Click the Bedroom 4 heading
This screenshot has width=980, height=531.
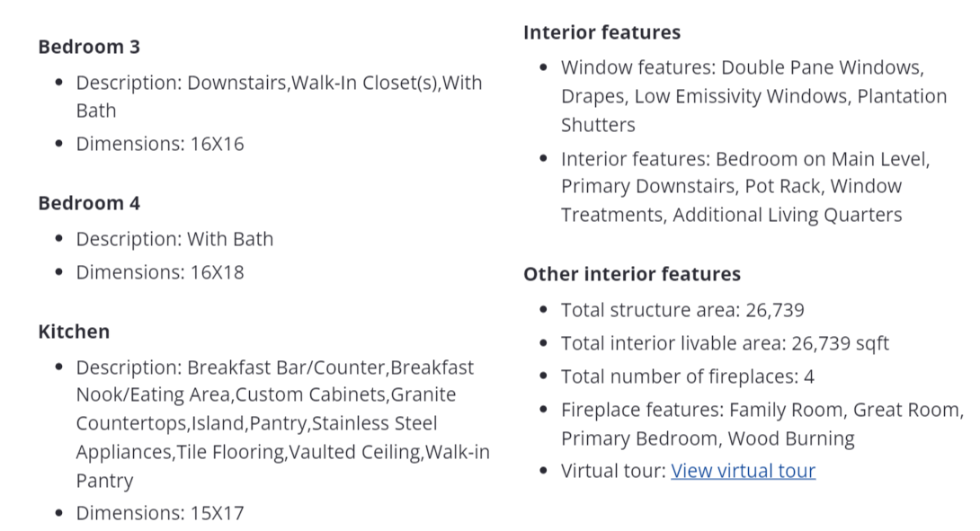coord(89,203)
